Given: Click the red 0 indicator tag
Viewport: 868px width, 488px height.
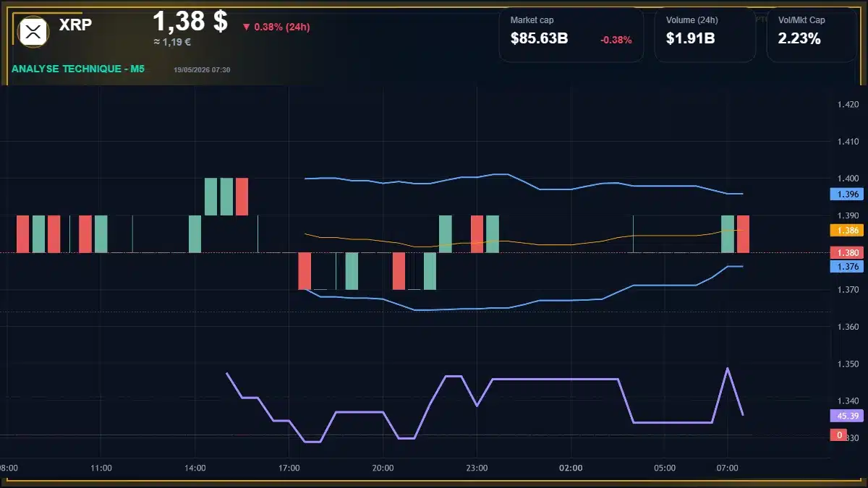Looking at the screenshot, I should tap(839, 435).
